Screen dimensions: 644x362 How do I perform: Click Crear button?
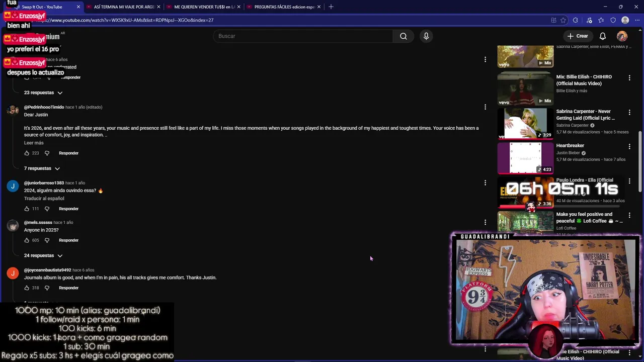(578, 36)
